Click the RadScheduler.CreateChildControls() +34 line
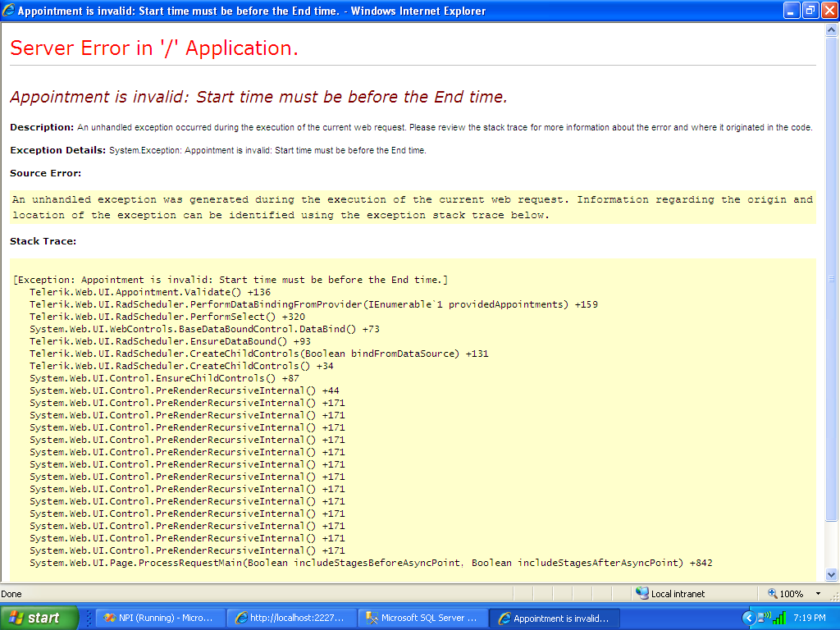840x630 pixels. [181, 366]
